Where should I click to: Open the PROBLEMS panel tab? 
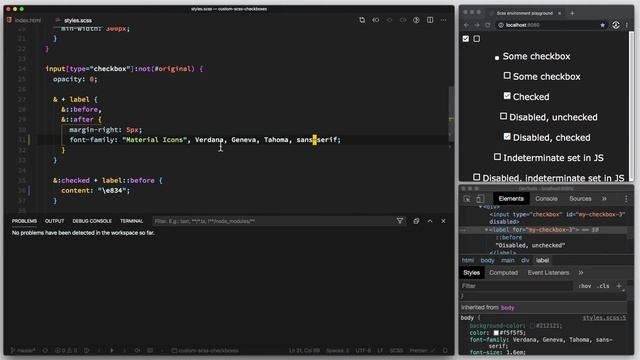click(24, 221)
